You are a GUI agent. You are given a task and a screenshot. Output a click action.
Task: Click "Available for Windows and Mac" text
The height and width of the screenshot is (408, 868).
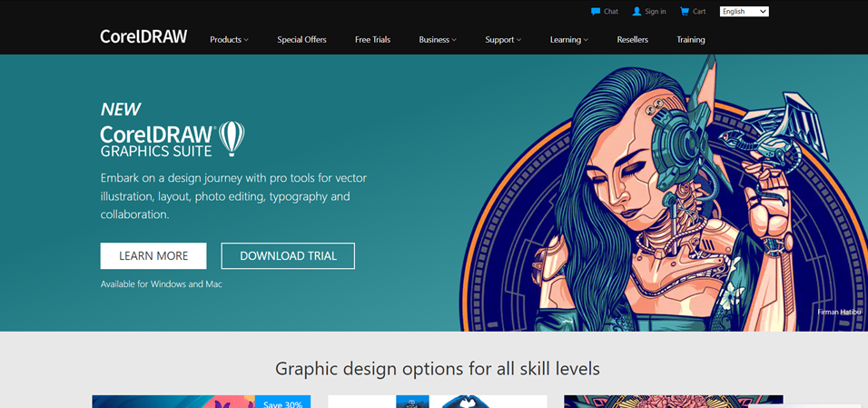[161, 284]
